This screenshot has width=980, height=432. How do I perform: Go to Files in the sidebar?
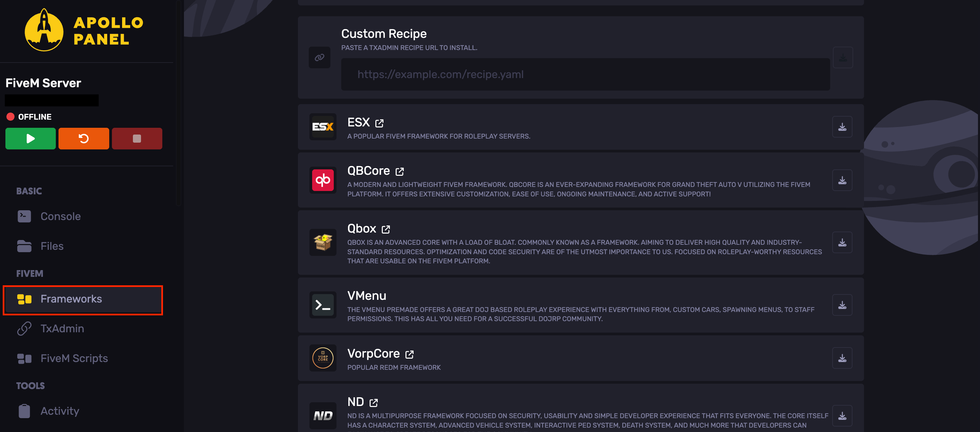tap(52, 246)
